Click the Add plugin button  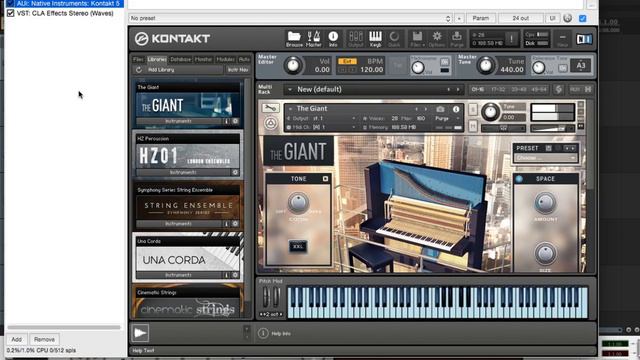pos(17,339)
